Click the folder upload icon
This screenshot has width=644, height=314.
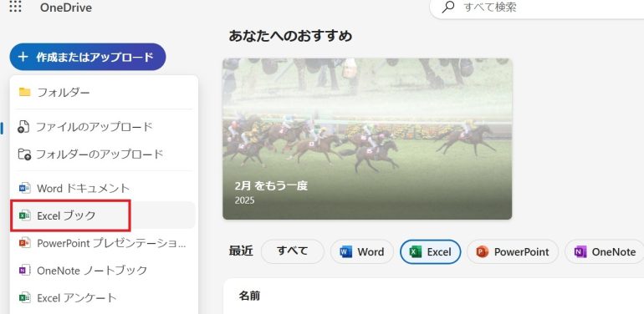tap(24, 154)
